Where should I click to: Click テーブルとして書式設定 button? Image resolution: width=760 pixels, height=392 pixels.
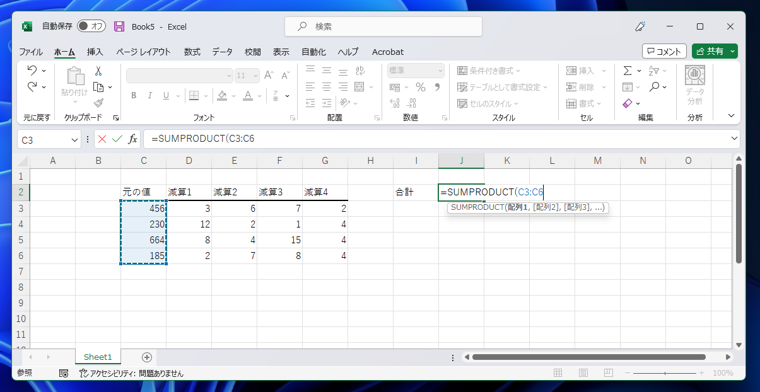pyautogui.click(x=502, y=87)
